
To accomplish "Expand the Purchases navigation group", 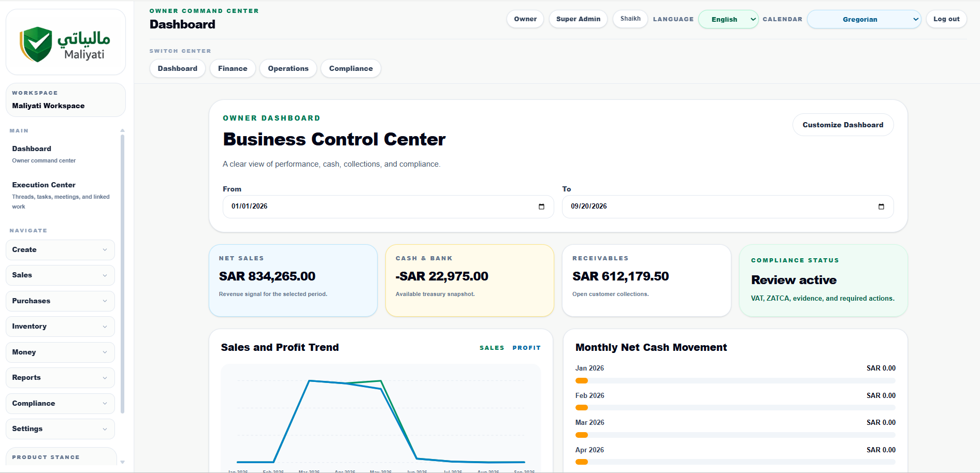I will click(x=60, y=301).
